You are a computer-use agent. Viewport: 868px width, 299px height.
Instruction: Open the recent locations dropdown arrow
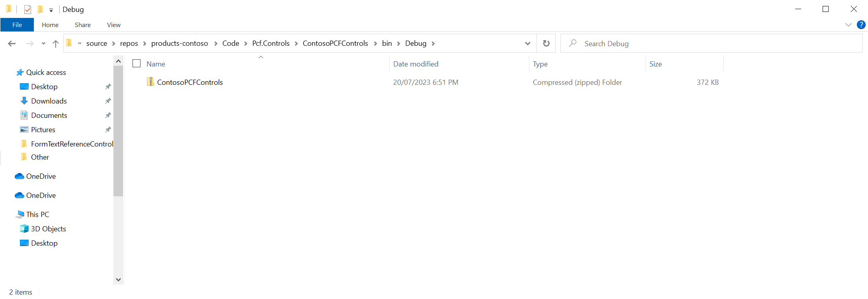pos(43,43)
